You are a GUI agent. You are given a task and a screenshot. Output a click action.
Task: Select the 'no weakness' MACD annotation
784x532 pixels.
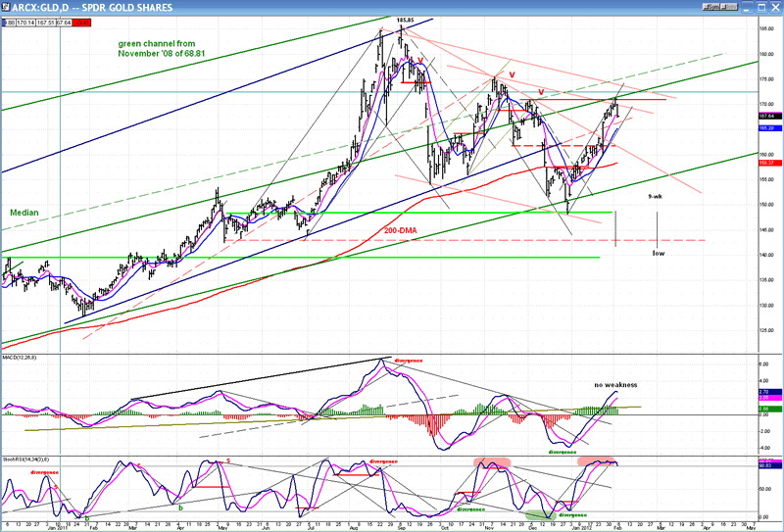coord(615,385)
